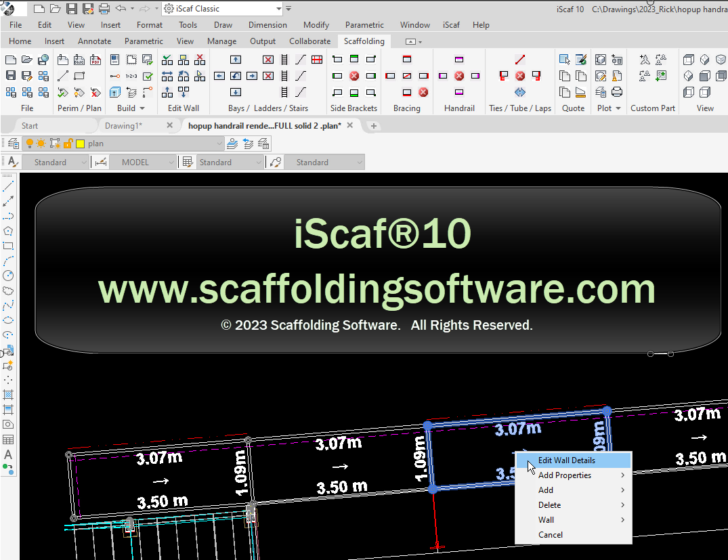Select the Circle tool in the left toolbar
The width and height of the screenshot is (728, 560).
(x=8, y=276)
